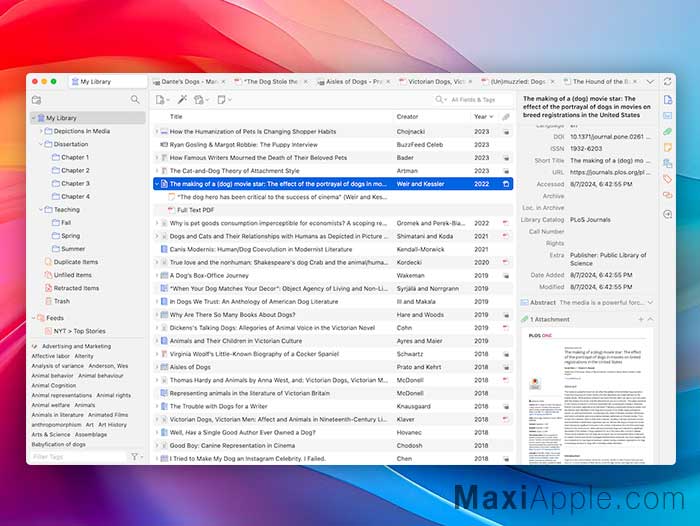Jump to Tags section in side nav

pyautogui.click(x=667, y=179)
